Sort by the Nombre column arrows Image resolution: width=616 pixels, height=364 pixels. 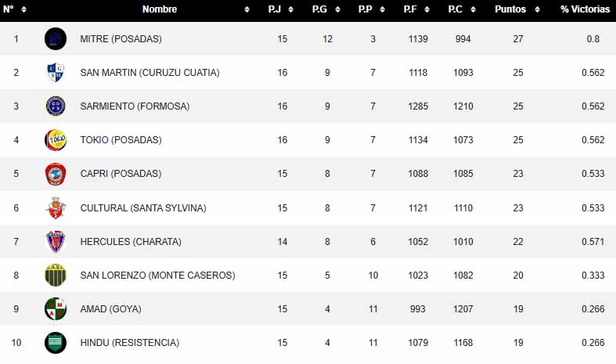(247, 9)
